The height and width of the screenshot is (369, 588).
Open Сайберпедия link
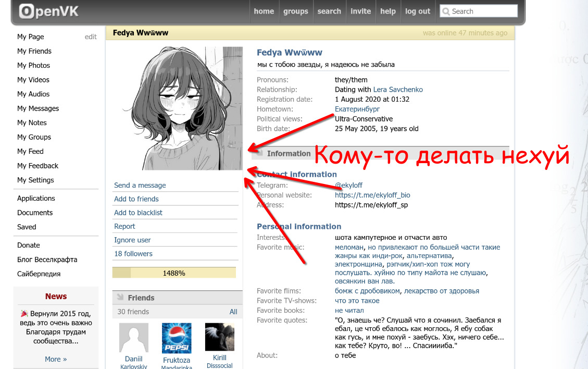pos(39,274)
